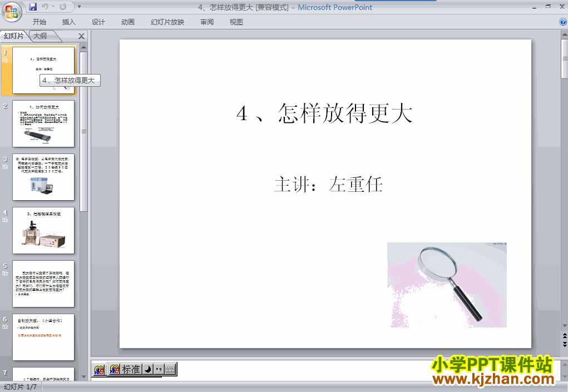
Task: Click IME language bar ABC logo icon
Action: [x=115, y=369]
